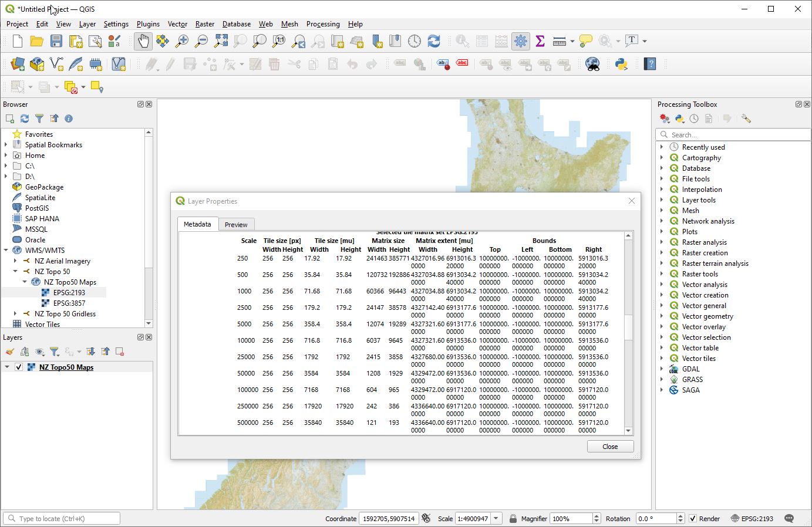Image resolution: width=812 pixels, height=527 pixels.
Task: Click Remove Layer icon in Layers panel
Action: pos(120,352)
